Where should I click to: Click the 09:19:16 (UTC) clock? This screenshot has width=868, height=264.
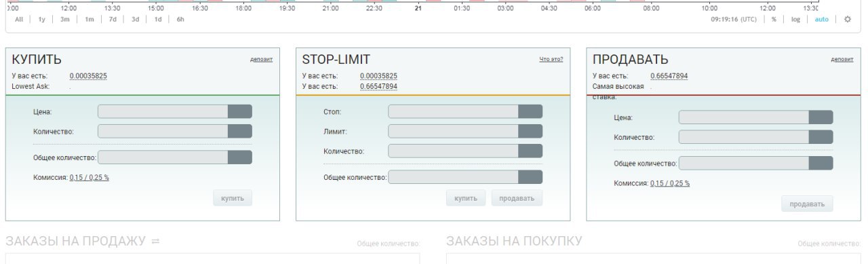point(734,19)
